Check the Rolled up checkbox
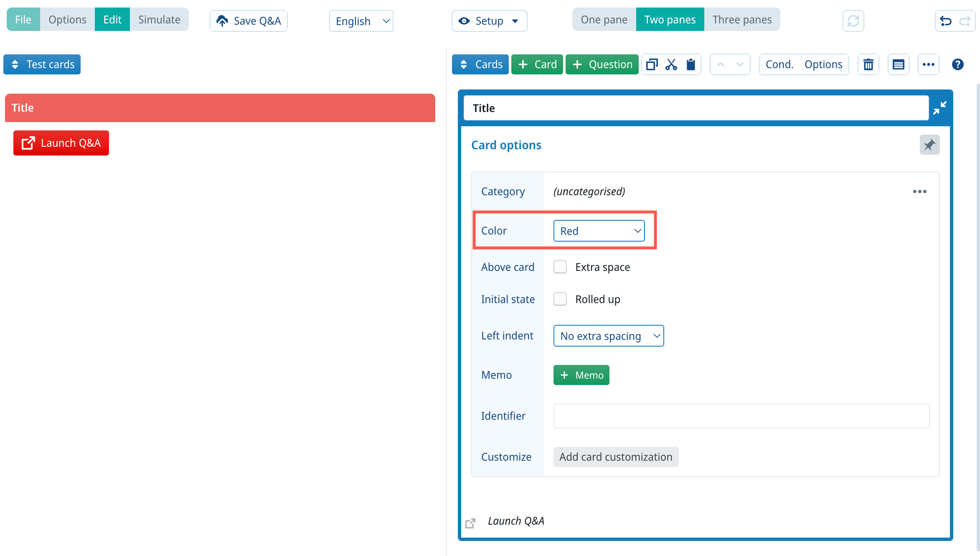This screenshot has width=980, height=556. point(560,299)
